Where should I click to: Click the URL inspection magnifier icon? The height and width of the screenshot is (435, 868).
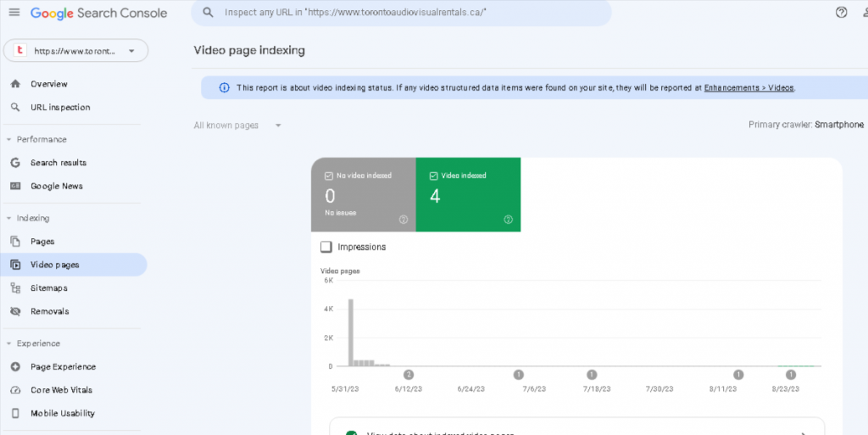15,107
